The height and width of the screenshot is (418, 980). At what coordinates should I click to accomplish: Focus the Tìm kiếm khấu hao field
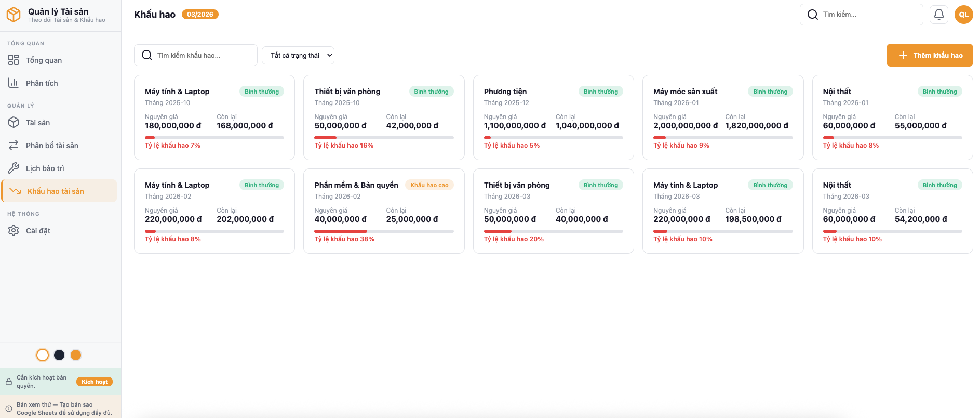tap(203, 56)
